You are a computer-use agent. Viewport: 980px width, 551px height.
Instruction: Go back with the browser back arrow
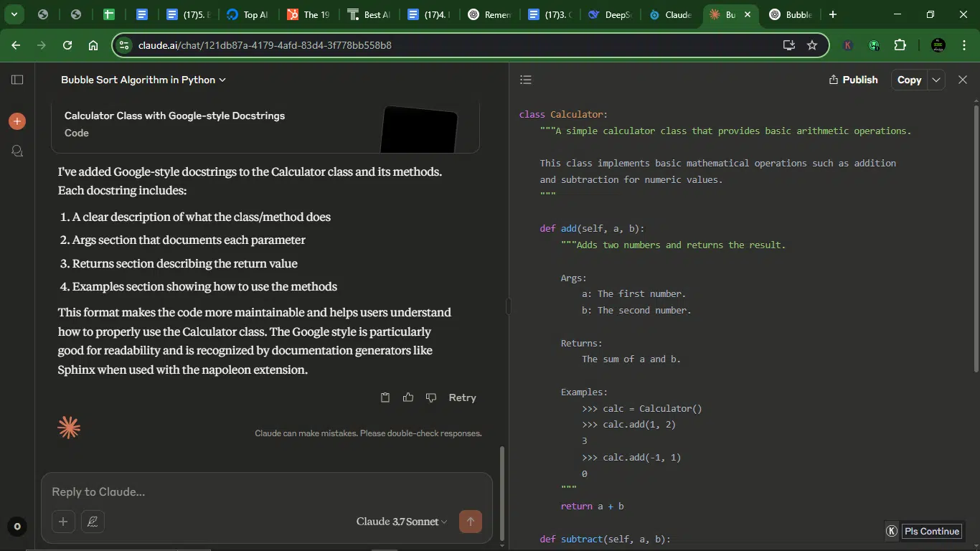pos(17,45)
